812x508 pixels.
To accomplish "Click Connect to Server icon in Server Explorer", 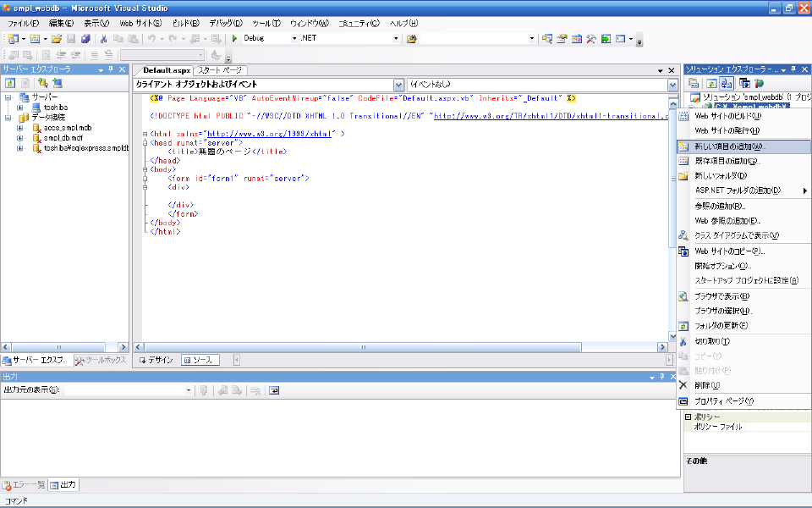I will click(x=58, y=83).
